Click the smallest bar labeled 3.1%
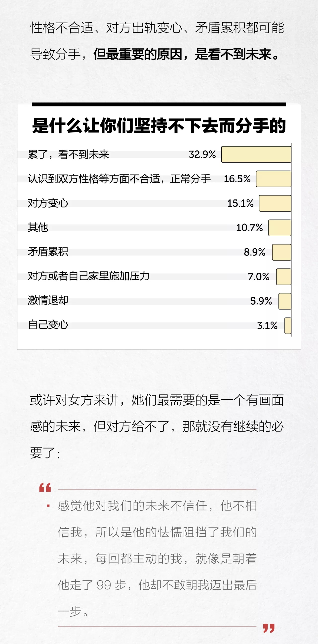The height and width of the screenshot is (644, 318). tap(288, 325)
